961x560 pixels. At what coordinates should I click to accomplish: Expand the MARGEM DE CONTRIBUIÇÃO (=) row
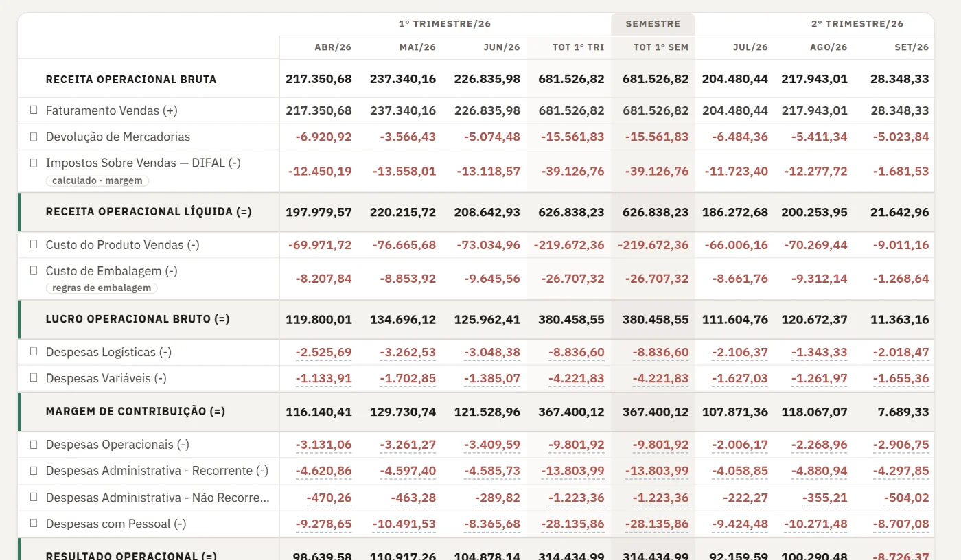coord(476,412)
